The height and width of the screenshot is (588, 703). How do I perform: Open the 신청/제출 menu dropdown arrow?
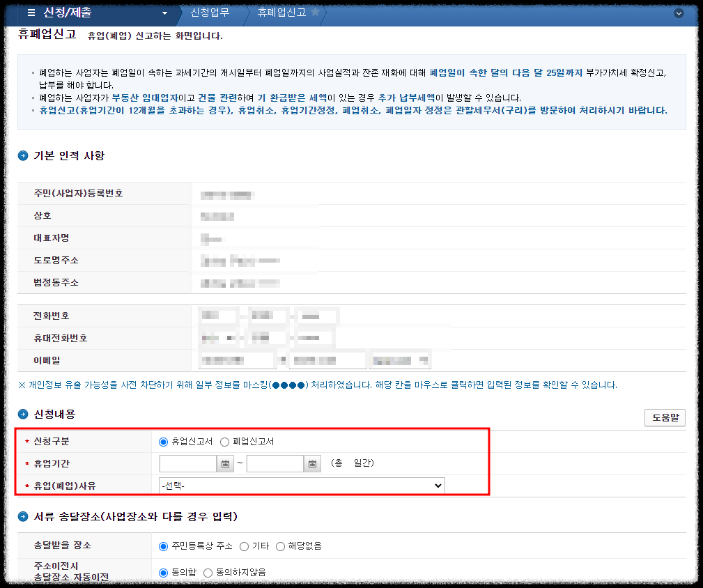(164, 12)
